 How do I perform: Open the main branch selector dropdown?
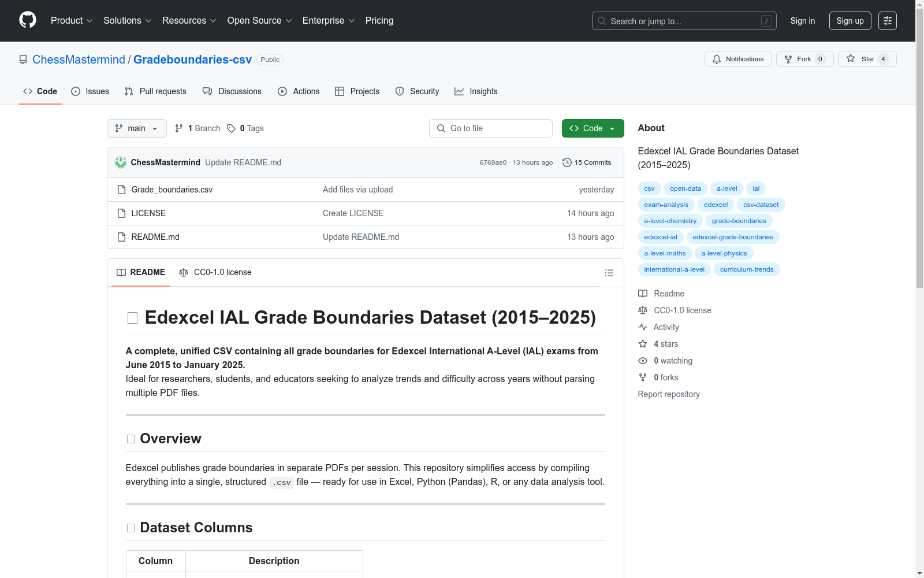click(x=137, y=128)
